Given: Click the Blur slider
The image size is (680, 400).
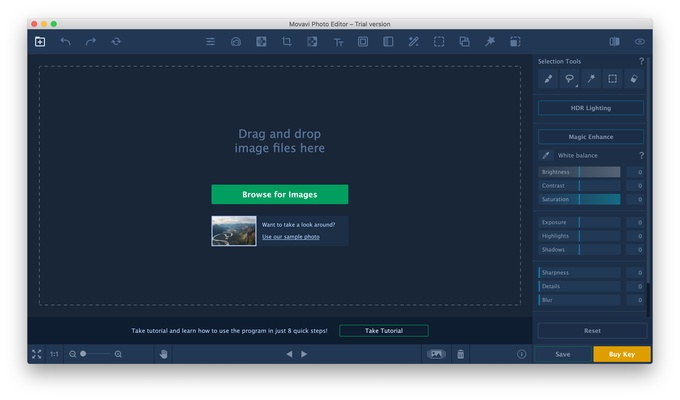Looking at the screenshot, I should point(579,300).
